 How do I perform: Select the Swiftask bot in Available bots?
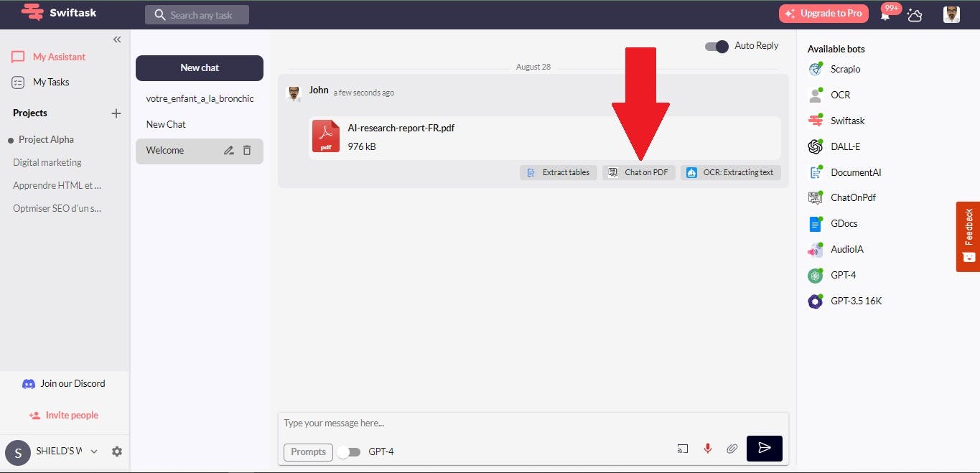pos(836,121)
